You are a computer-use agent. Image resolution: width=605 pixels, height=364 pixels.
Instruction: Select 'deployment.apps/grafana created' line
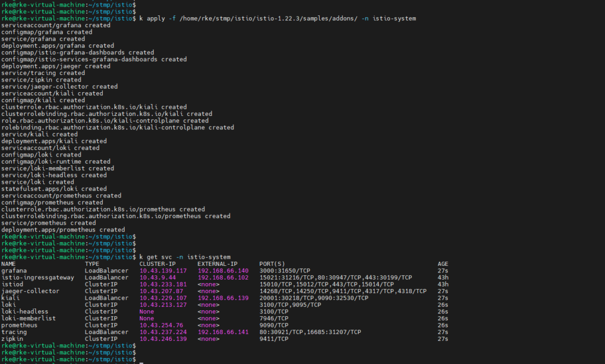(57, 46)
